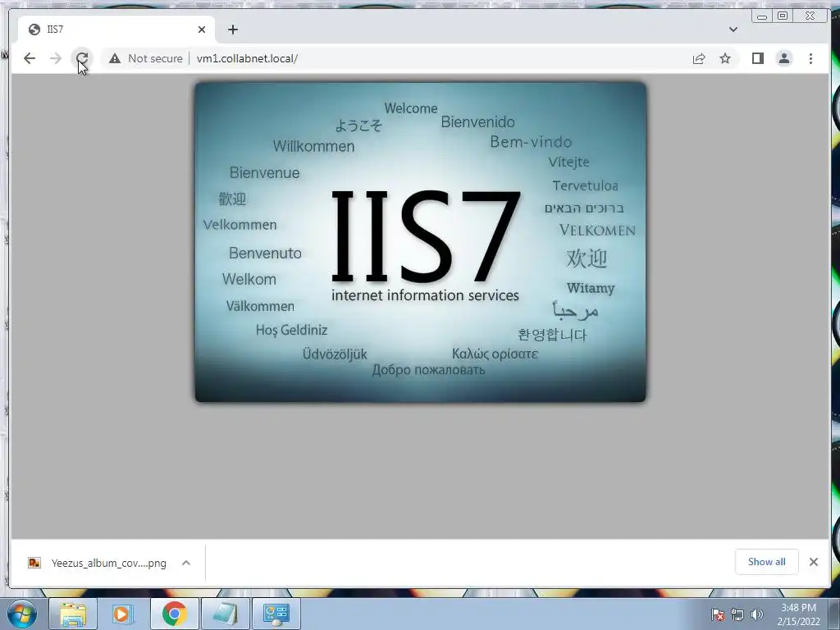Click the network tray icon

pos(737,614)
